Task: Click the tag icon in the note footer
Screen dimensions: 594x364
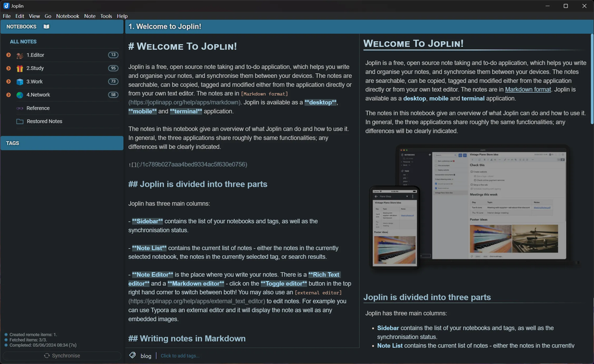Action: (x=133, y=356)
